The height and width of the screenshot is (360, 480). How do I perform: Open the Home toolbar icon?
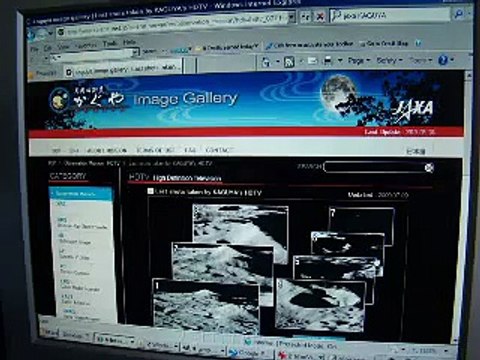click(266, 62)
